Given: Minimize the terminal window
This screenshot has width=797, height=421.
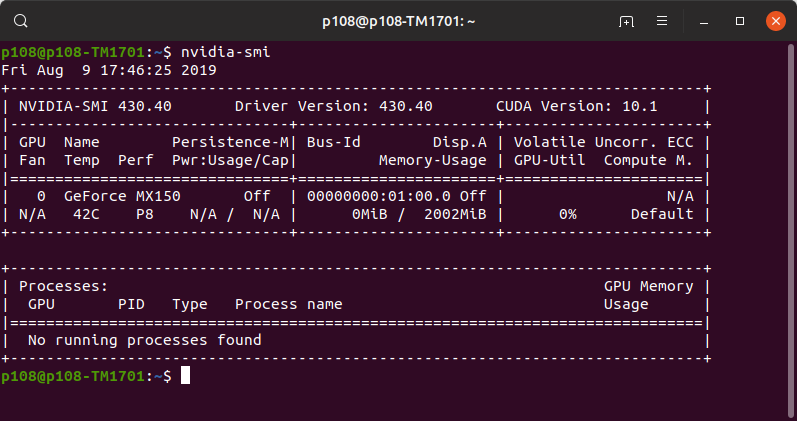Looking at the screenshot, I should tap(704, 22).
